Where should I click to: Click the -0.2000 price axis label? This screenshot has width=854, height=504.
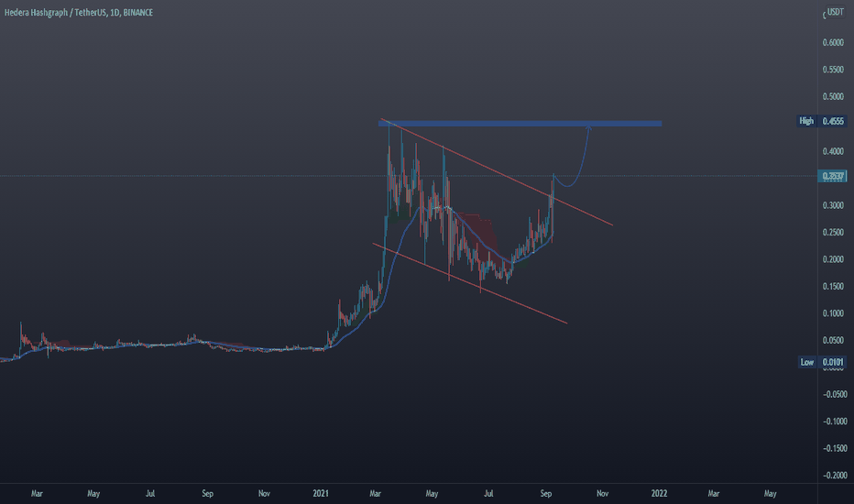click(835, 475)
